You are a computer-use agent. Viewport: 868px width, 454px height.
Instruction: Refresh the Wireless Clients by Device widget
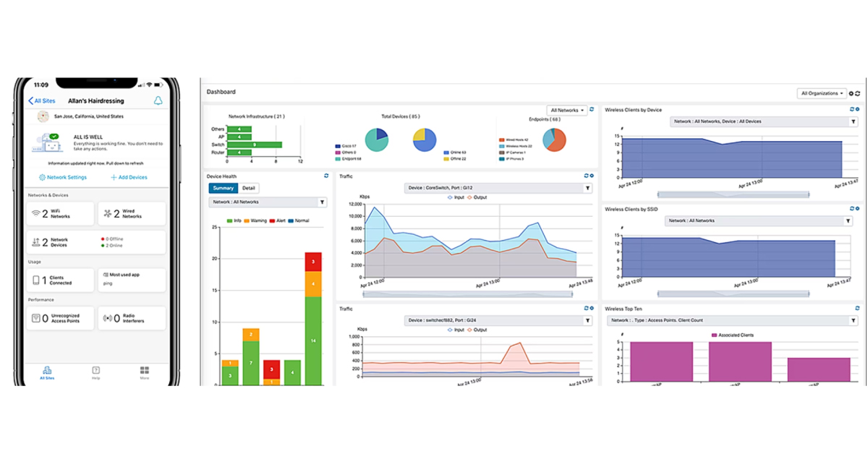tap(853, 110)
